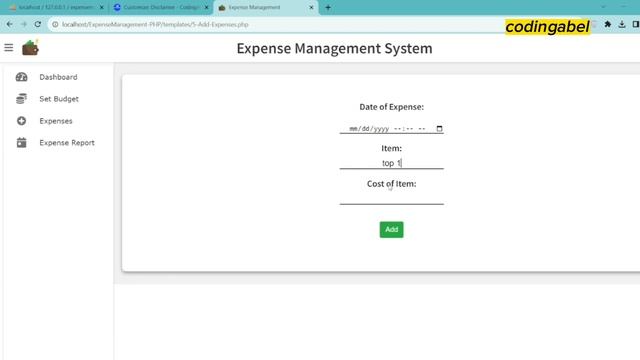
Task: Open the browser downloads icon
Action: point(622,24)
